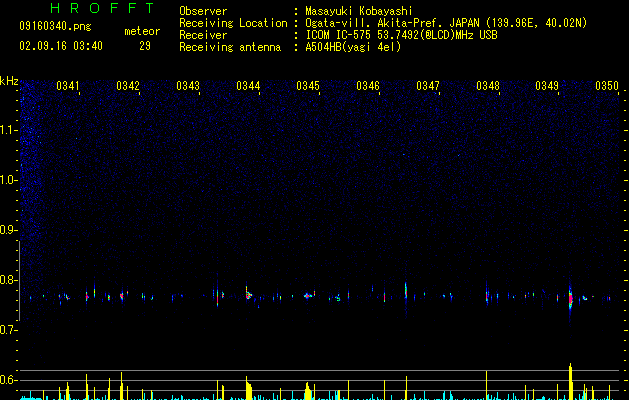629x400 pixels.
Task: Click the 0344 time marker
Action: coord(248,86)
